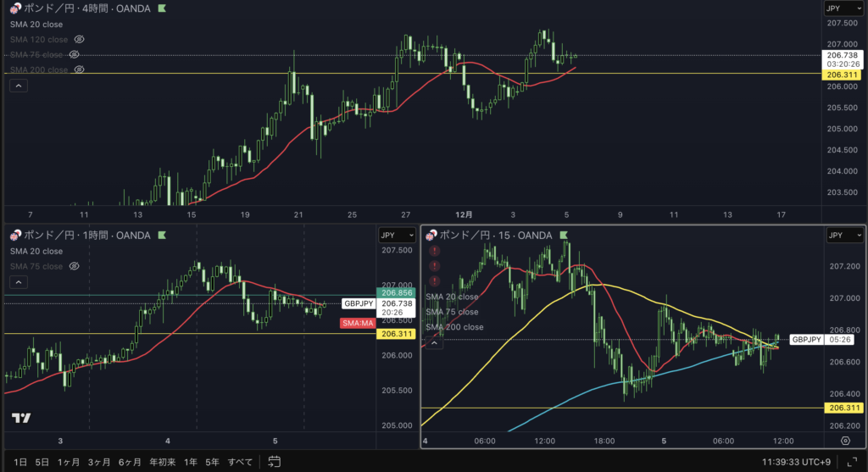Click the GBP/JPY symbol flag icon on the 4-hour chart
Viewport: 868px width, 472px height.
[x=15, y=8]
